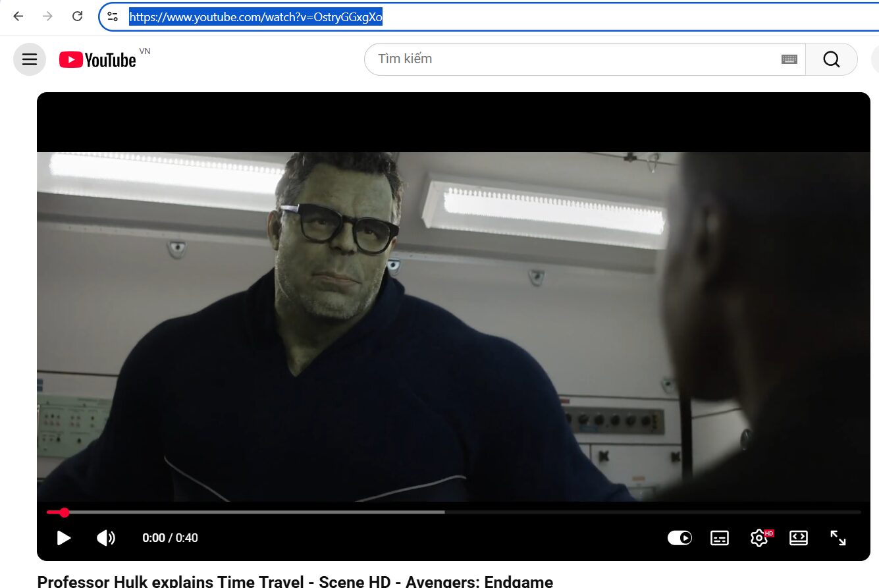Mute the video volume
Viewport: 879px width, 588px height.
click(x=105, y=538)
